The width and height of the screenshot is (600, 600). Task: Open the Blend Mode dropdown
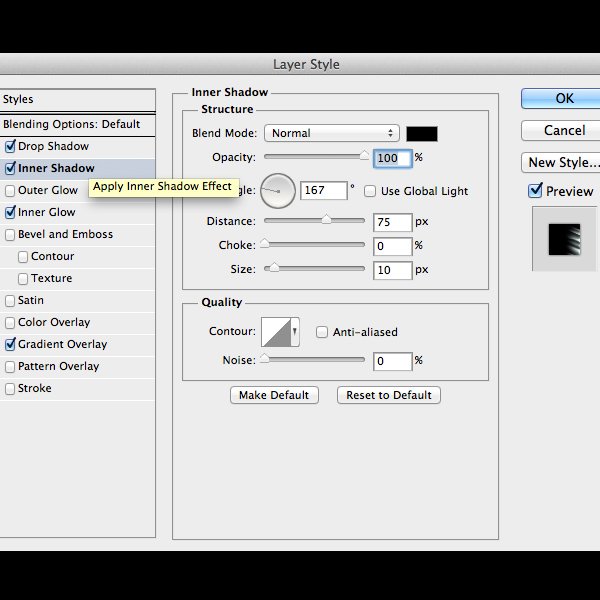coord(332,133)
